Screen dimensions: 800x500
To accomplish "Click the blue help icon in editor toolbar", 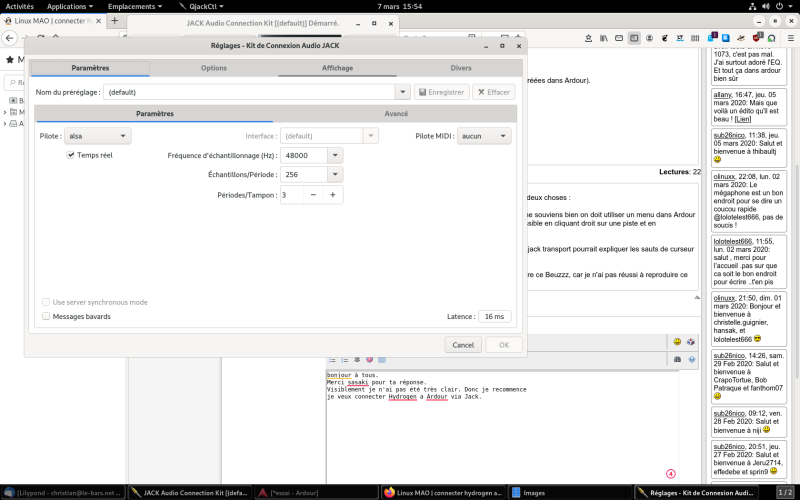I will pyautogui.click(x=692, y=359).
